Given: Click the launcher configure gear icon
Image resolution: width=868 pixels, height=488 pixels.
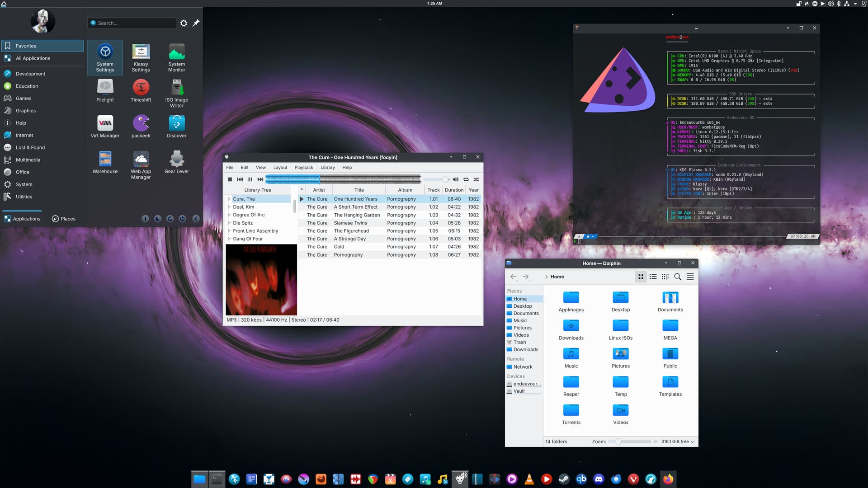Looking at the screenshot, I should (x=184, y=23).
